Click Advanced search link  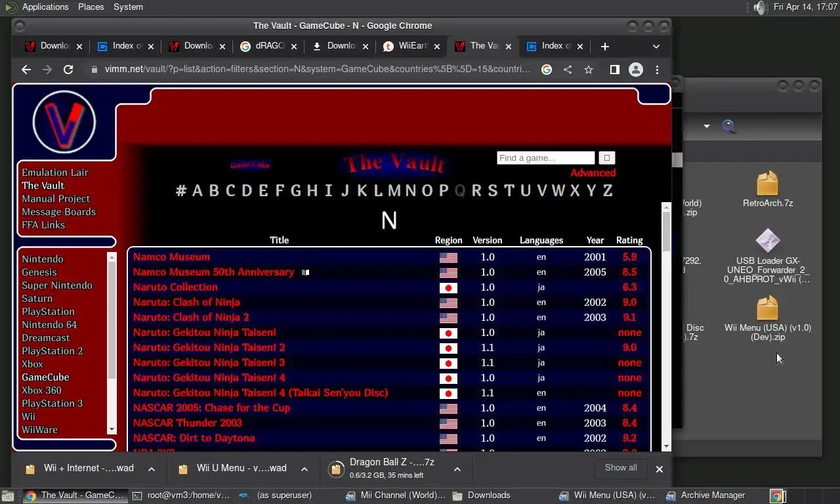(593, 173)
